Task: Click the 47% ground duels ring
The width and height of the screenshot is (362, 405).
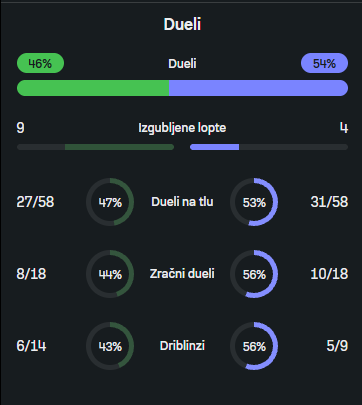Action: click(x=110, y=202)
